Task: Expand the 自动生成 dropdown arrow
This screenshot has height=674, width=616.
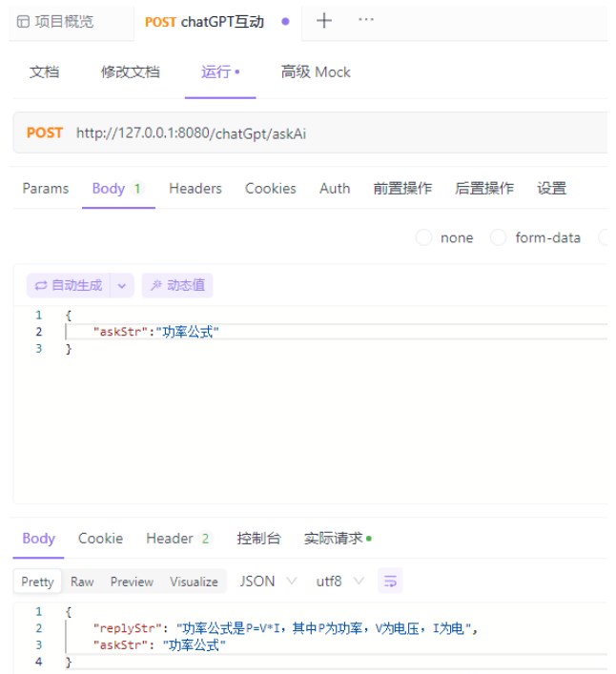Action: pyautogui.click(x=122, y=285)
